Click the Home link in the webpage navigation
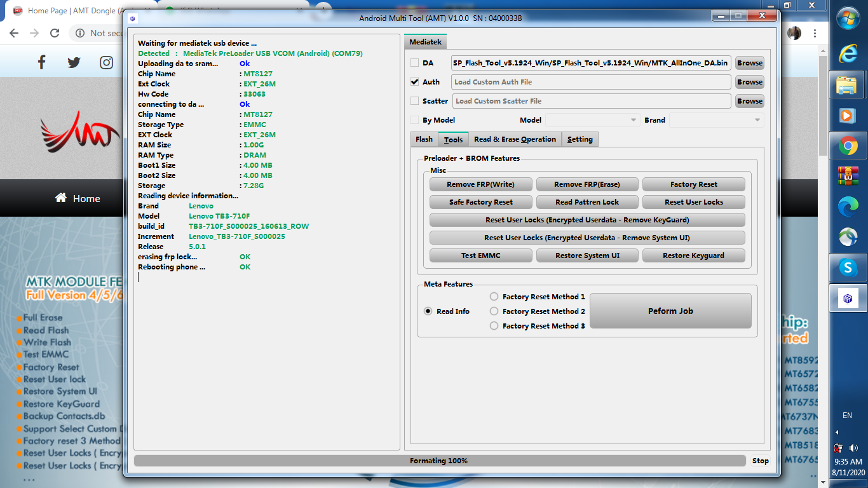The width and height of the screenshot is (868, 488). (78, 198)
